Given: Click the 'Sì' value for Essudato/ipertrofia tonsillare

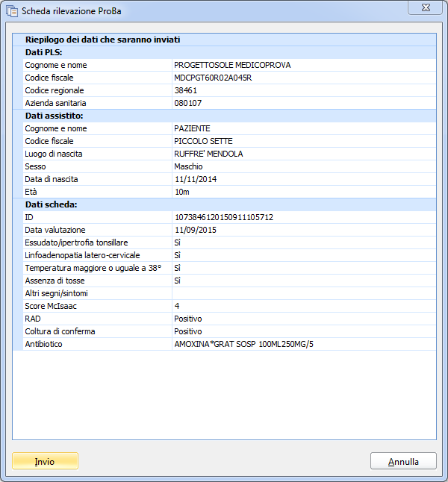Looking at the screenshot, I should pos(177,242).
